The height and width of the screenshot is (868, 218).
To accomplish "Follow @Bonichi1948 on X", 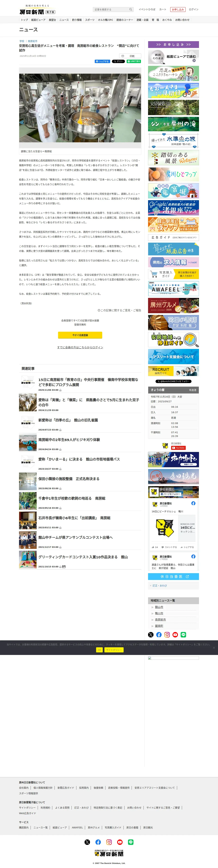I will [x=174, y=381].
